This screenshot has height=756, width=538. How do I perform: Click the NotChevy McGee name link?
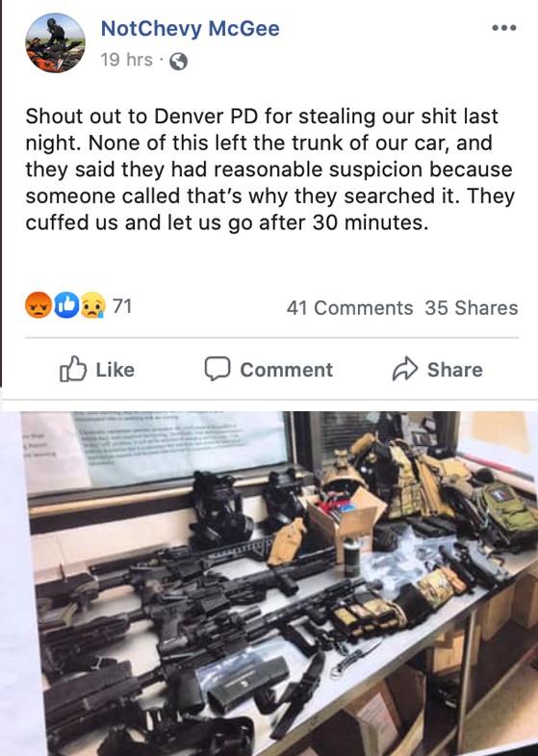click(190, 29)
